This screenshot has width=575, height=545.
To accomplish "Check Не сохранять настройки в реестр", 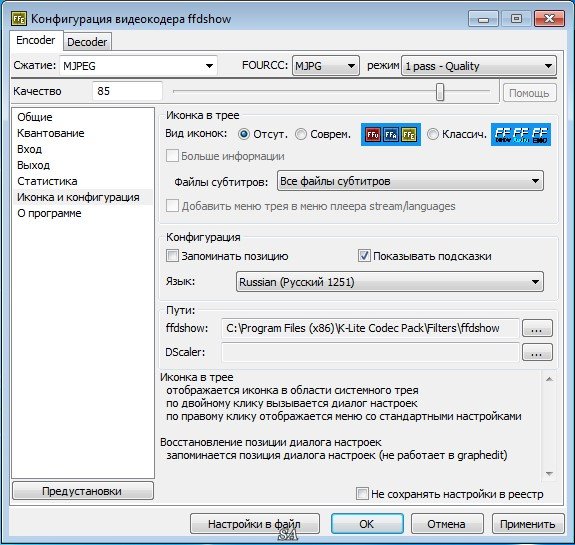I will pos(362,494).
